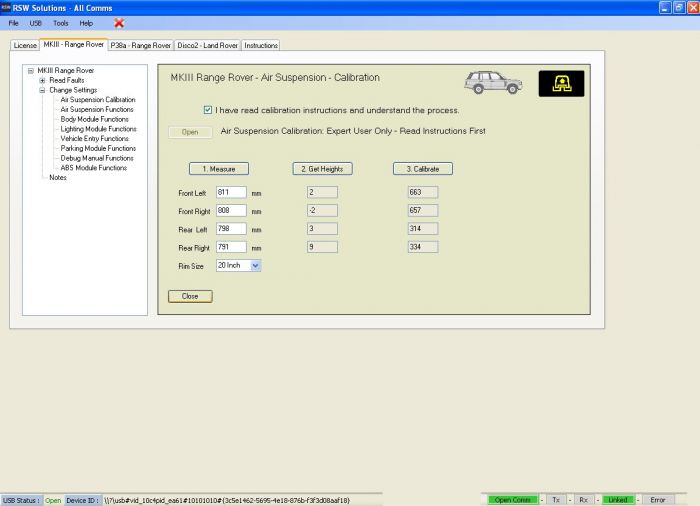This screenshot has height=506, width=700.
Task: Click the Rear Left measurement field
Action: 231,229
